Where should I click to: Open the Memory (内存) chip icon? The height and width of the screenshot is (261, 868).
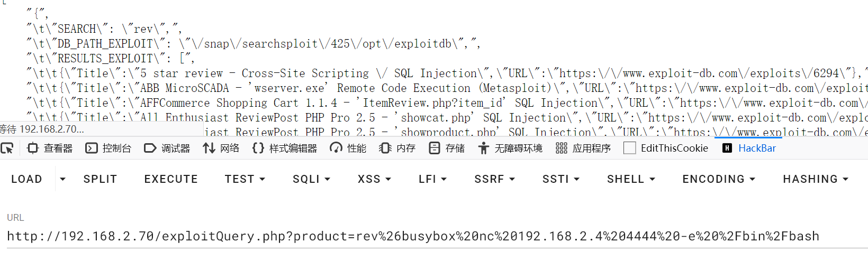tap(385, 148)
